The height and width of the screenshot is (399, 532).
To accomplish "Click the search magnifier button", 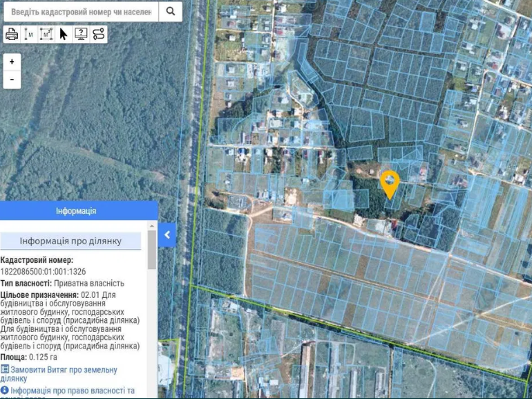I will (170, 11).
